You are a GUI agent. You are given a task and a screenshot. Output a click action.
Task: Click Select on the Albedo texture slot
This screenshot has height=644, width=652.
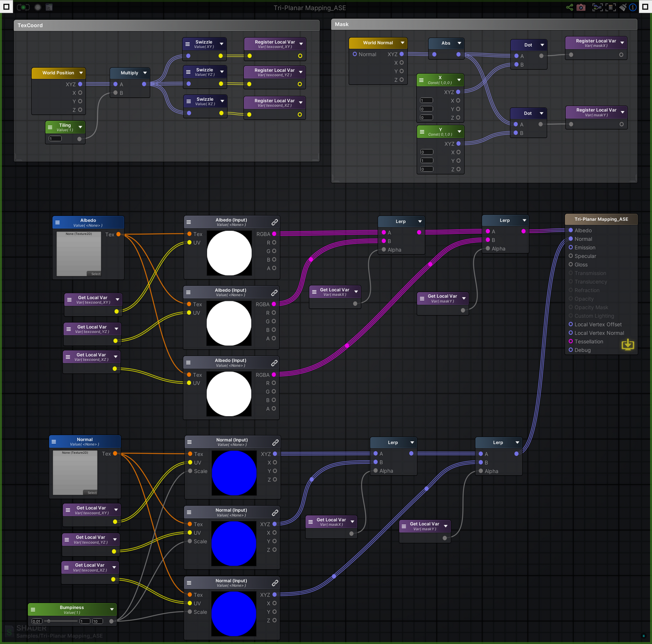[95, 274]
